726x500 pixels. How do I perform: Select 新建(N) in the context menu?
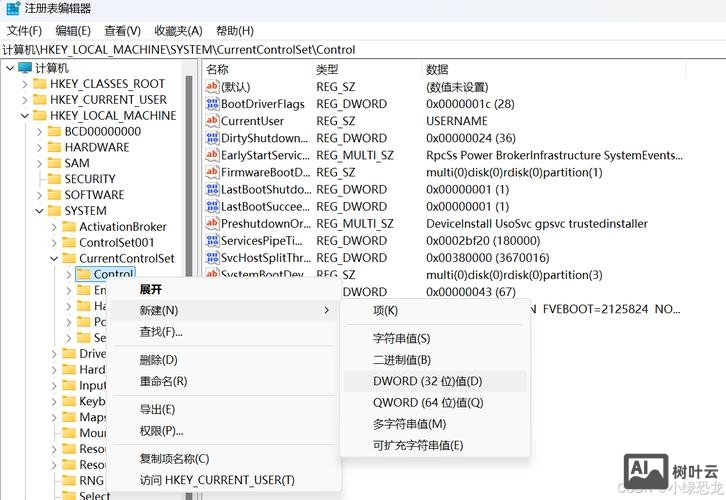click(224, 310)
